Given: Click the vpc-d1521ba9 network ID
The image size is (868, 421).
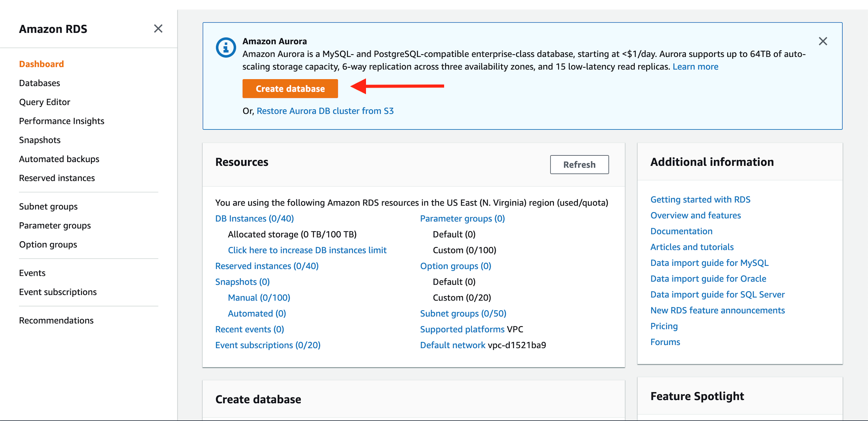Looking at the screenshot, I should 517,345.
